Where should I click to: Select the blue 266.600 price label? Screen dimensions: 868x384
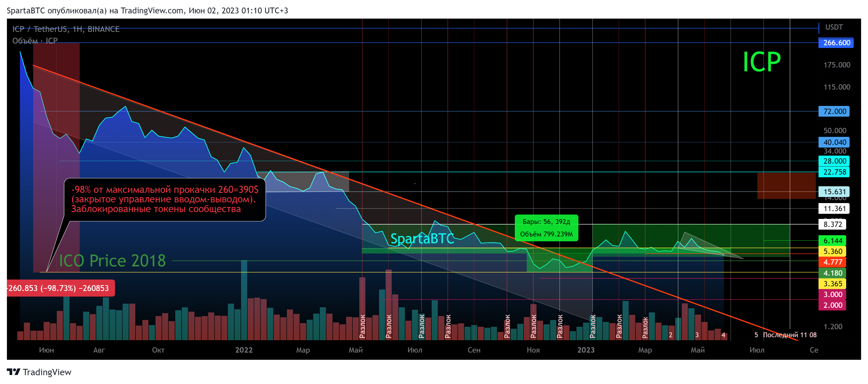click(x=836, y=43)
